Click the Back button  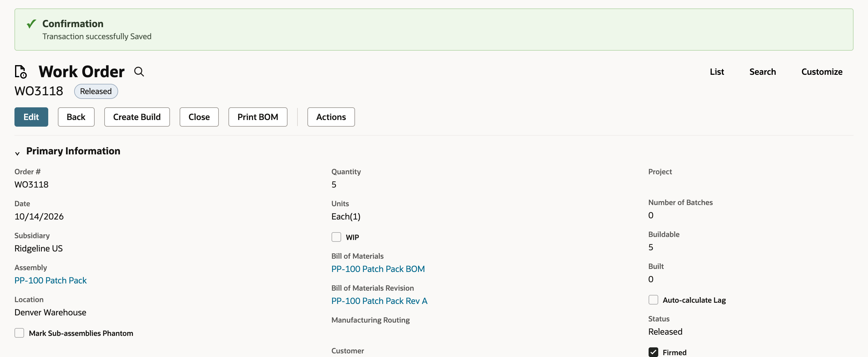point(76,117)
